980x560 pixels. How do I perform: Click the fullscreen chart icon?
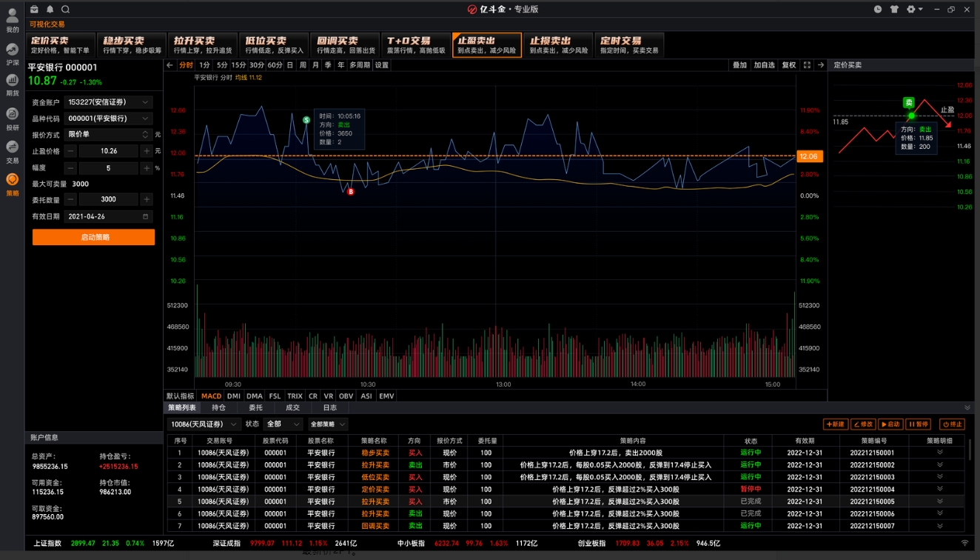[807, 65]
